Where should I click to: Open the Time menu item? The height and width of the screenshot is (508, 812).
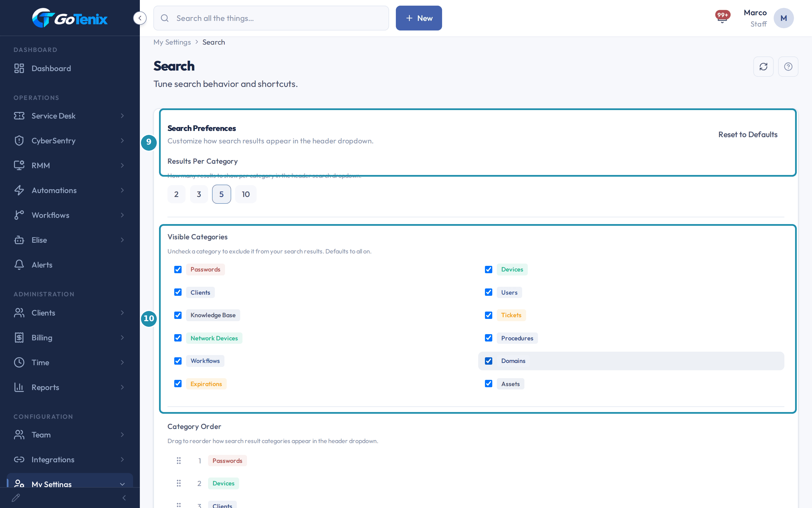pos(70,362)
